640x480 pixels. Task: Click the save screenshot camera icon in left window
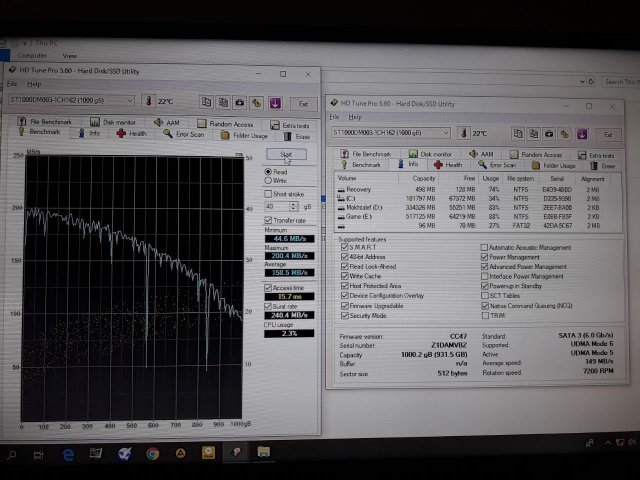pos(239,102)
